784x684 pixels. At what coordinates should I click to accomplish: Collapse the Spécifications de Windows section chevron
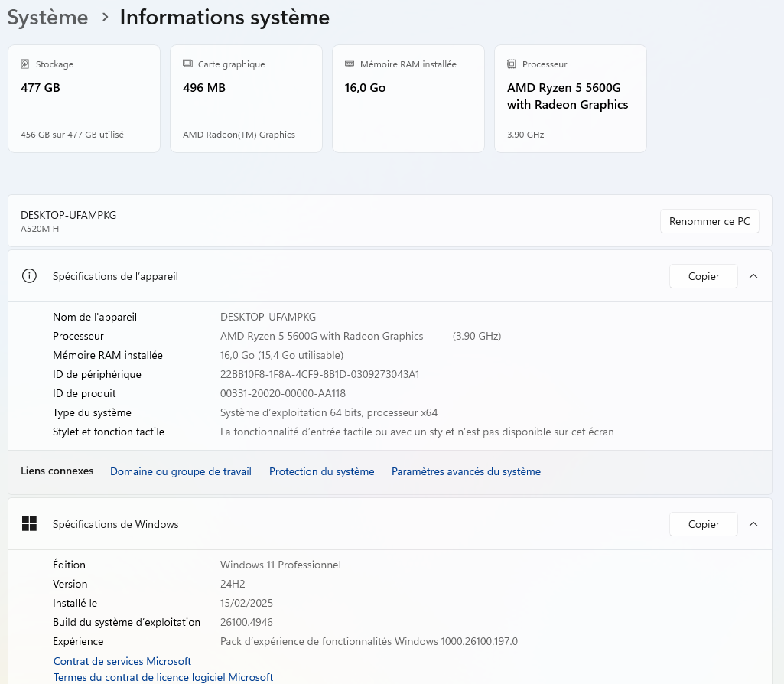pyautogui.click(x=753, y=524)
